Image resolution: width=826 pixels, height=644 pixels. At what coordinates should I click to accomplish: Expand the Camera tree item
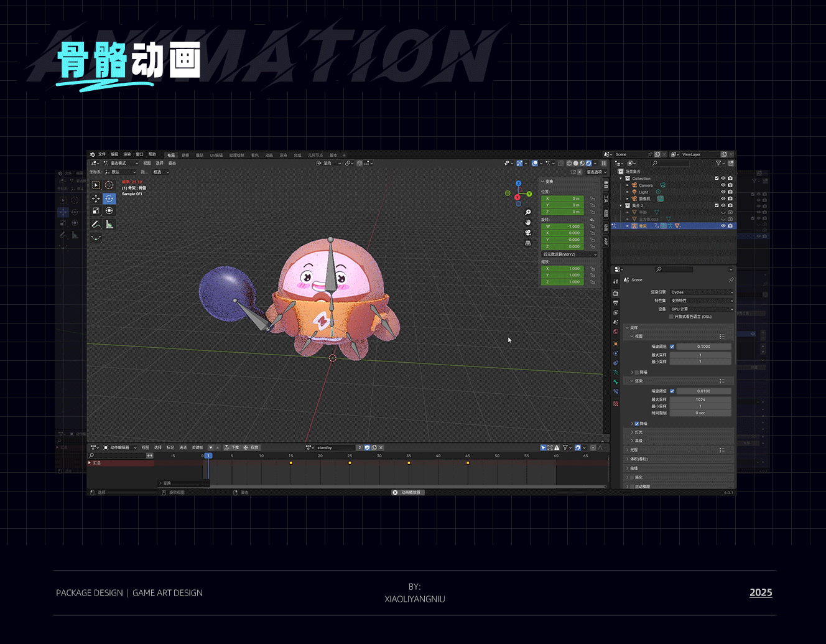click(628, 185)
